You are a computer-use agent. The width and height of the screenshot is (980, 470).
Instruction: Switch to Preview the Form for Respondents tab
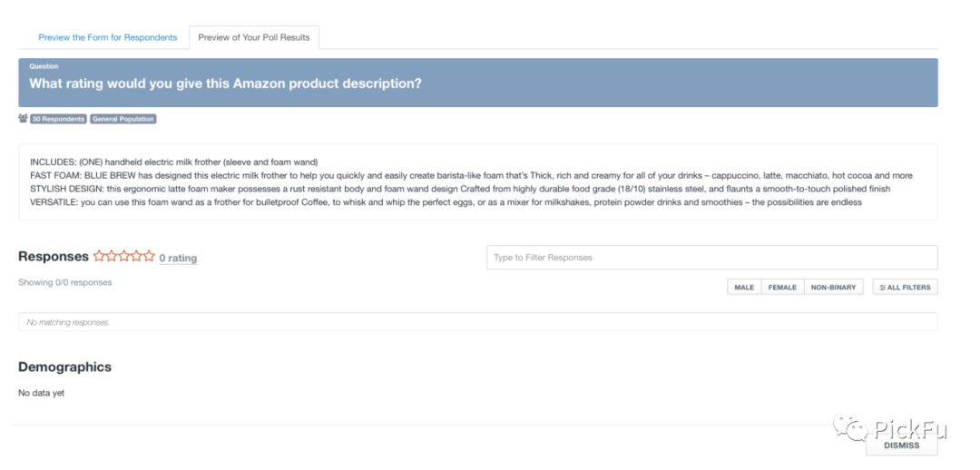107,37
